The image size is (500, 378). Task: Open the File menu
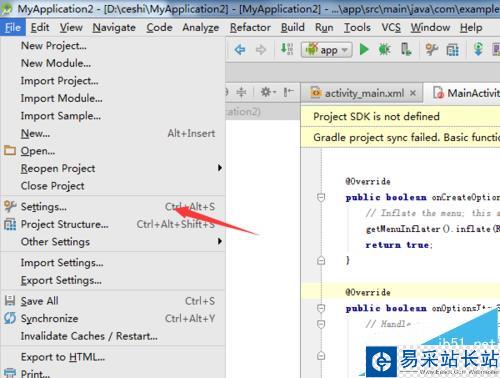13,27
